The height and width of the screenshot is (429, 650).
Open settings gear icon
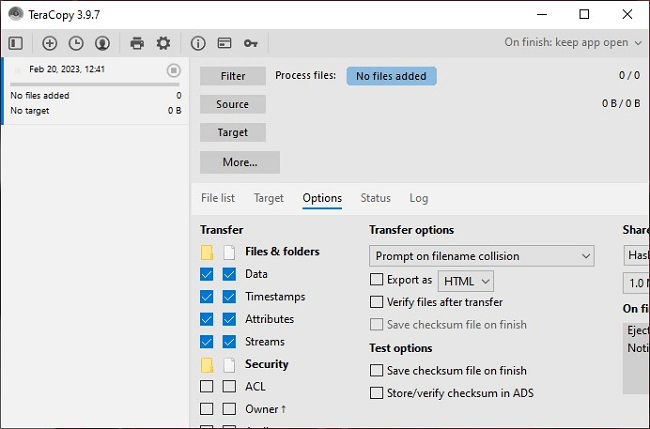[163, 43]
